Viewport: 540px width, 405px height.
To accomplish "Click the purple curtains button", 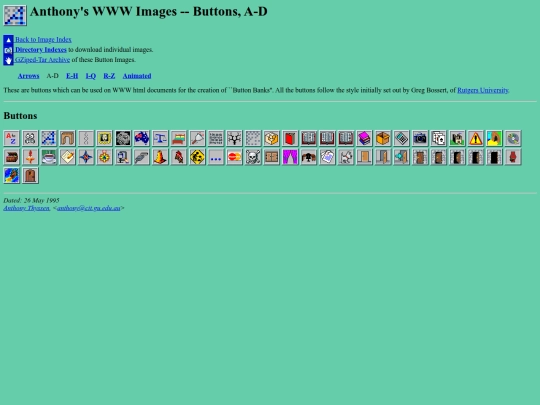I will (x=291, y=157).
